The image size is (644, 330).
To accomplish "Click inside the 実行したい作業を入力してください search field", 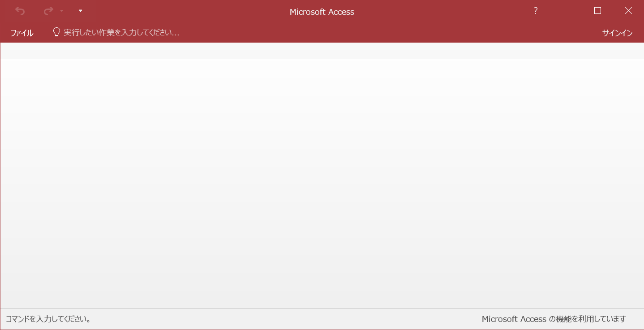I will point(121,32).
